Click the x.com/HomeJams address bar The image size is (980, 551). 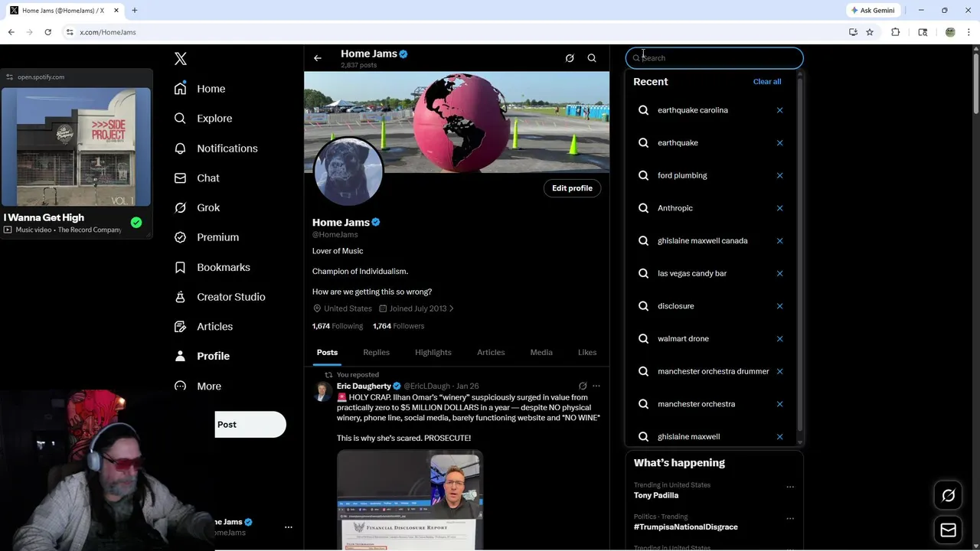452,32
